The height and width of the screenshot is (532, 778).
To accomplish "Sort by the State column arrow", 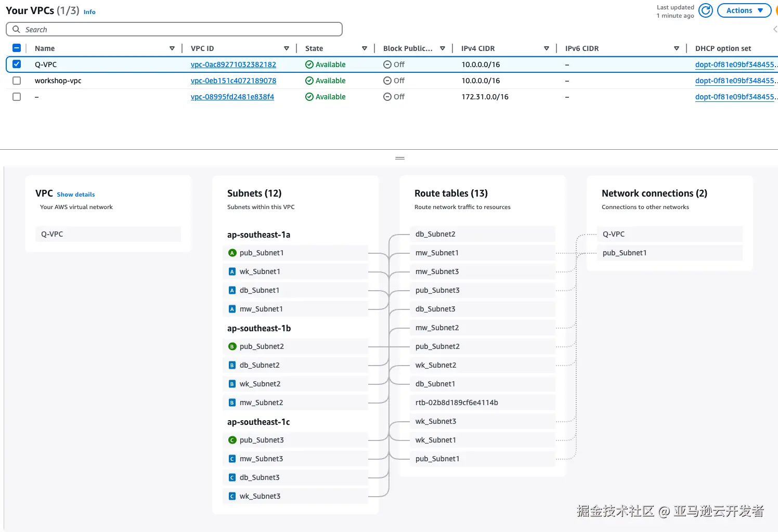I will [x=365, y=48].
